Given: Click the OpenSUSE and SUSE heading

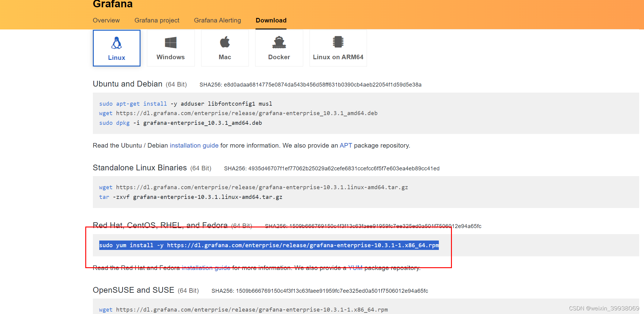Looking at the screenshot, I should pyautogui.click(x=134, y=290).
